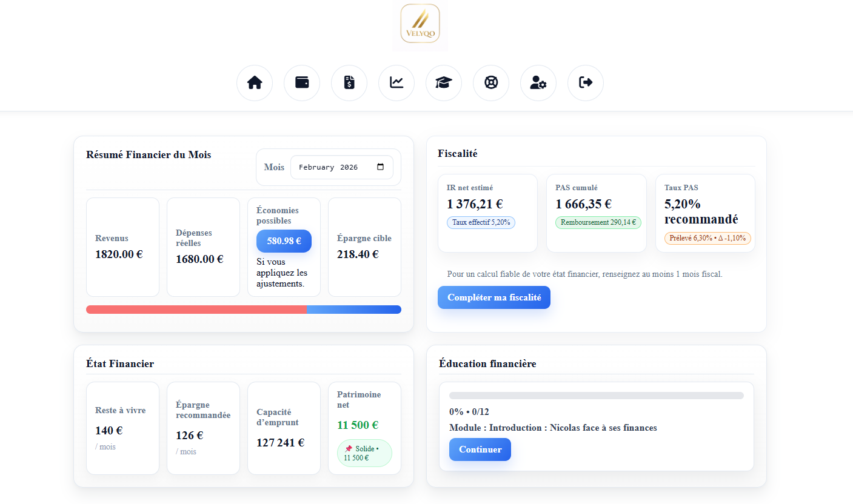Image resolution: width=853 pixels, height=504 pixels.
Task: Select the Taux effectif 5,20% badge
Action: (481, 222)
